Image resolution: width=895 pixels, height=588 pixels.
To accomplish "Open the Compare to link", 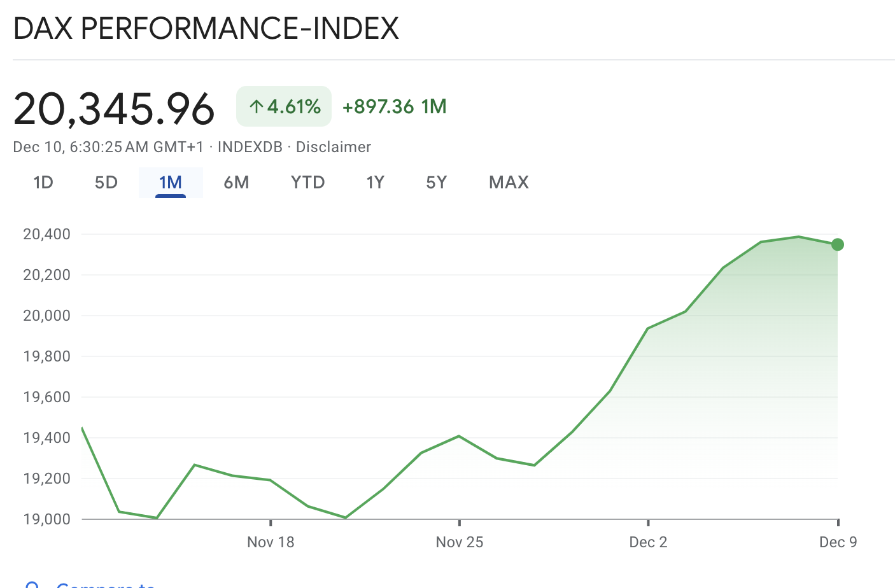I will [105, 584].
